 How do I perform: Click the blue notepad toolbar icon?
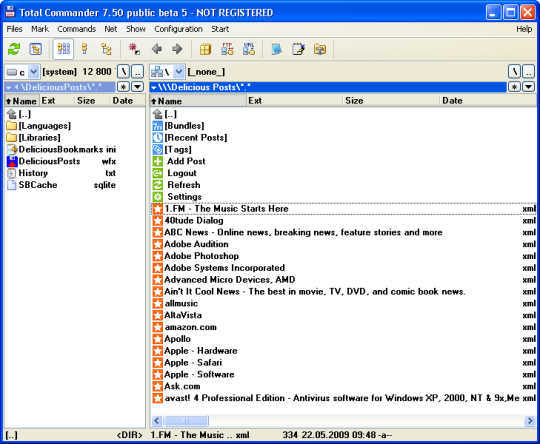click(x=276, y=49)
